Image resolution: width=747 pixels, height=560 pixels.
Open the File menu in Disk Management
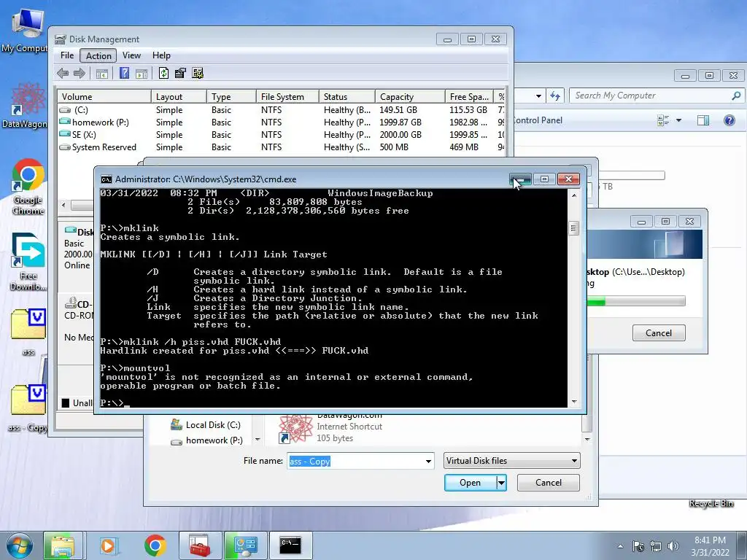click(67, 55)
